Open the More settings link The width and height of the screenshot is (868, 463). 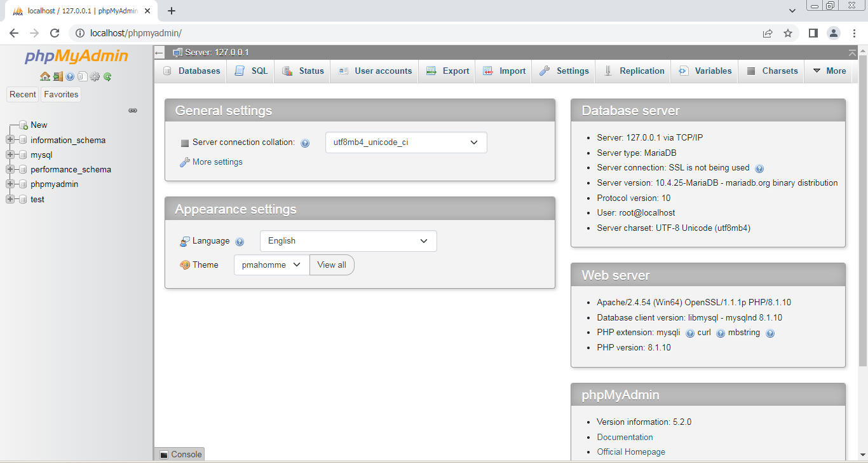point(217,162)
